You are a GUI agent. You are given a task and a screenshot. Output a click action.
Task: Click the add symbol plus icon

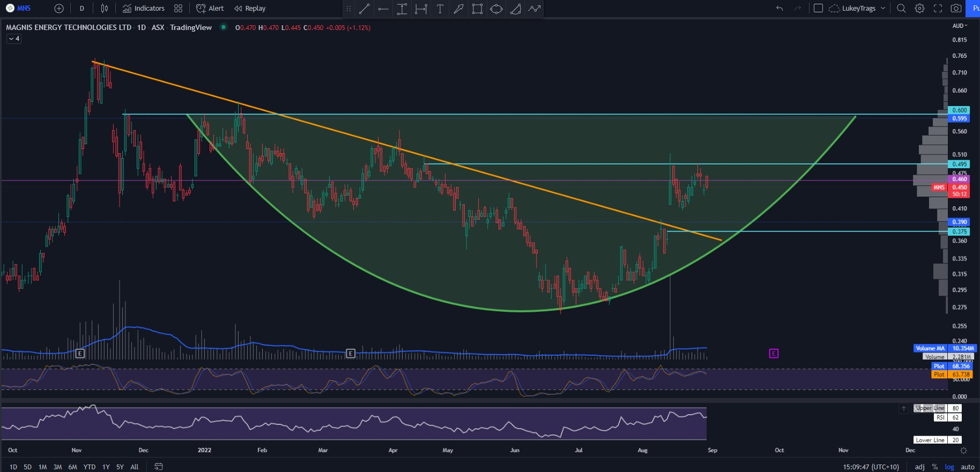pos(59,9)
